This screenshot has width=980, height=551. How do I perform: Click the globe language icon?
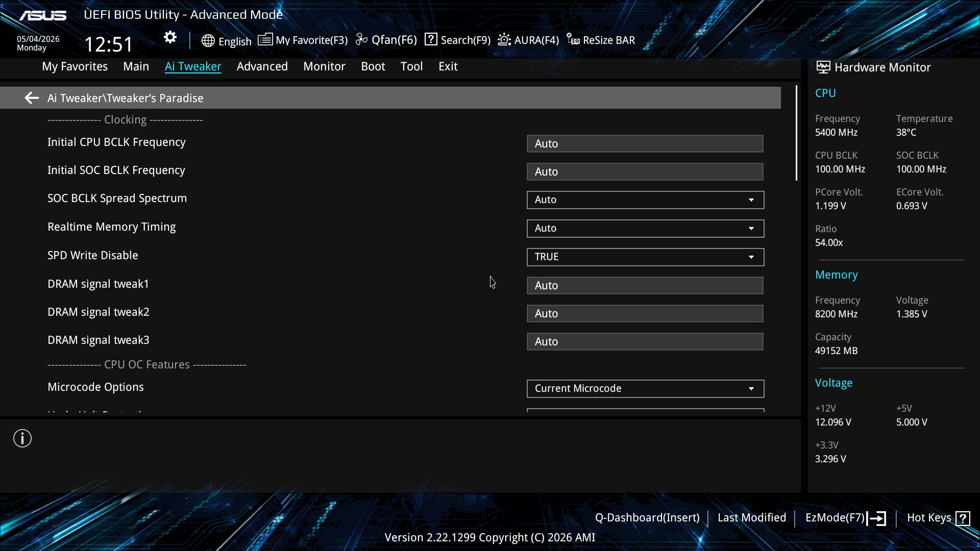point(208,41)
